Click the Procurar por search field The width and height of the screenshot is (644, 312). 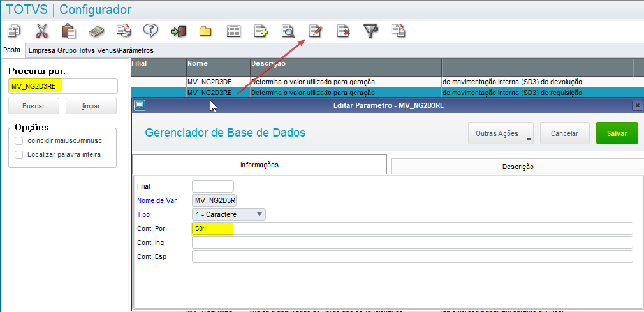point(63,86)
